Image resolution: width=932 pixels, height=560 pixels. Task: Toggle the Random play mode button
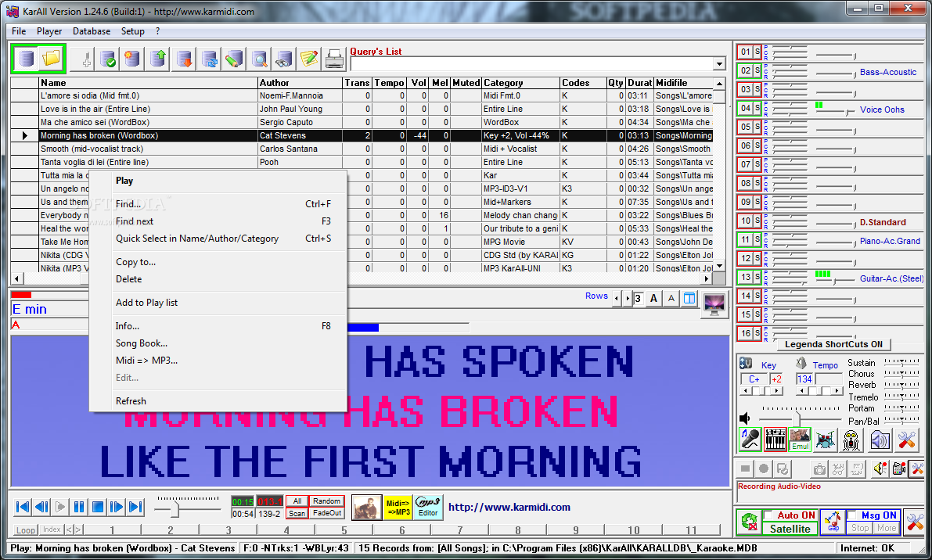click(326, 501)
